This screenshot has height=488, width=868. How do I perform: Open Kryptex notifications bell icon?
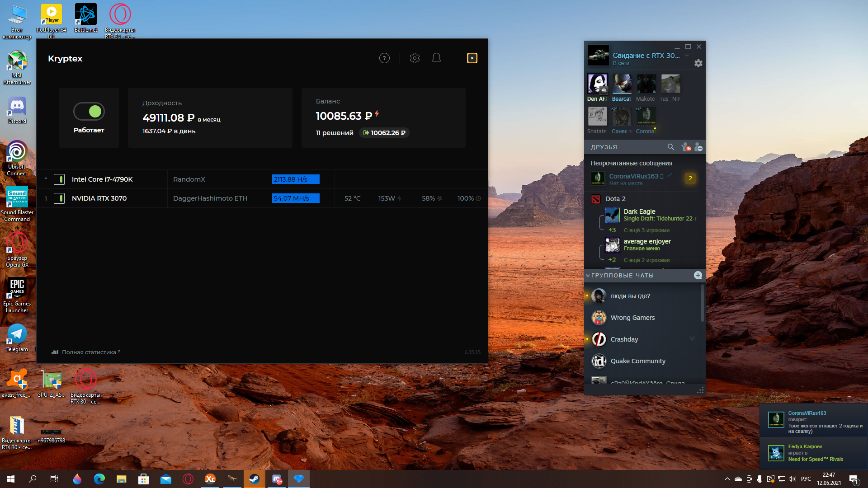point(436,58)
